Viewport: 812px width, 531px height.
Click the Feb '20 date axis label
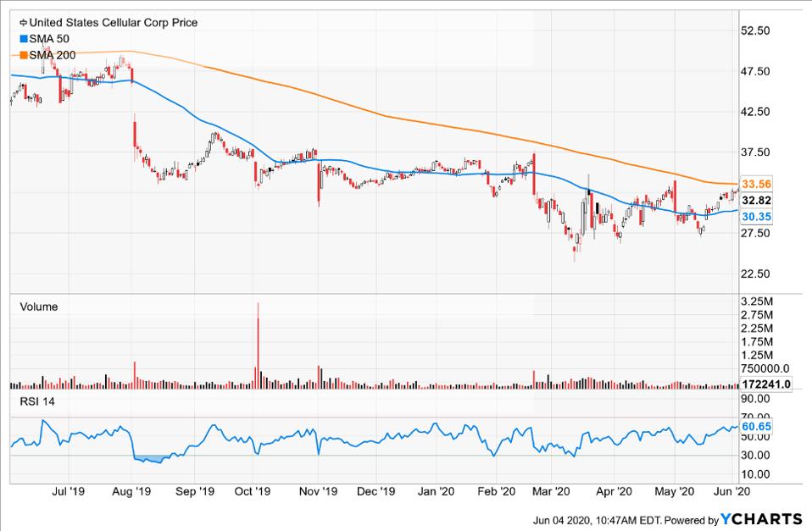(x=496, y=492)
